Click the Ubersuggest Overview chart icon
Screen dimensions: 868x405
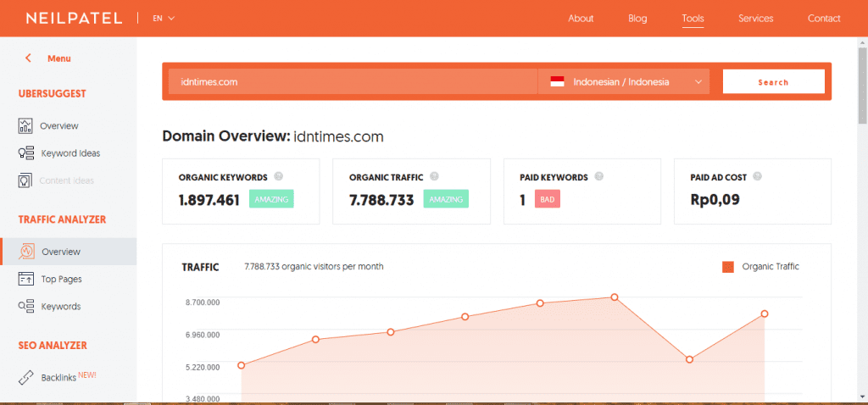[25, 125]
